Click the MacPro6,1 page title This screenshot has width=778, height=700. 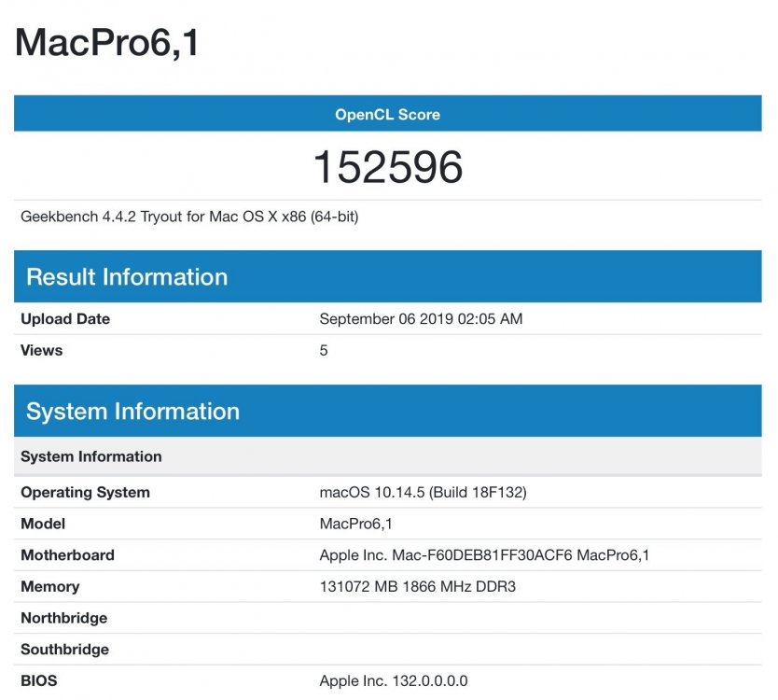coord(107,42)
